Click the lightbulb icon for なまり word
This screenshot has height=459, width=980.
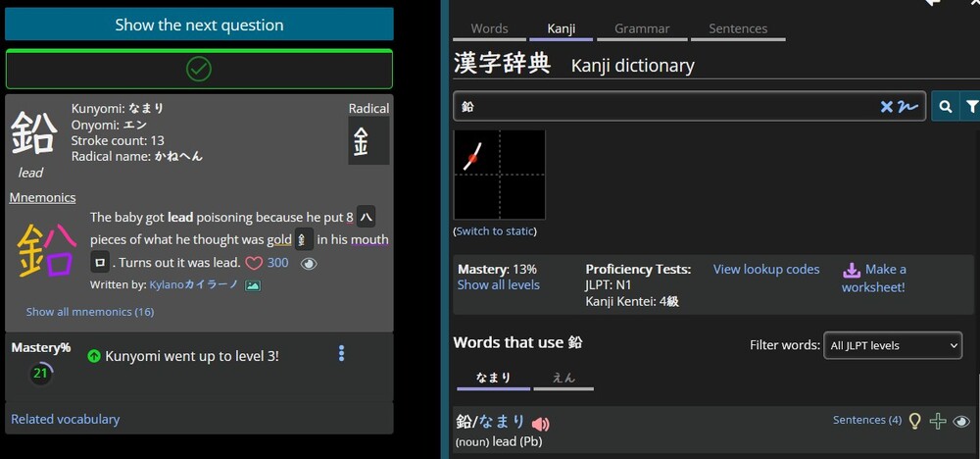coord(915,421)
